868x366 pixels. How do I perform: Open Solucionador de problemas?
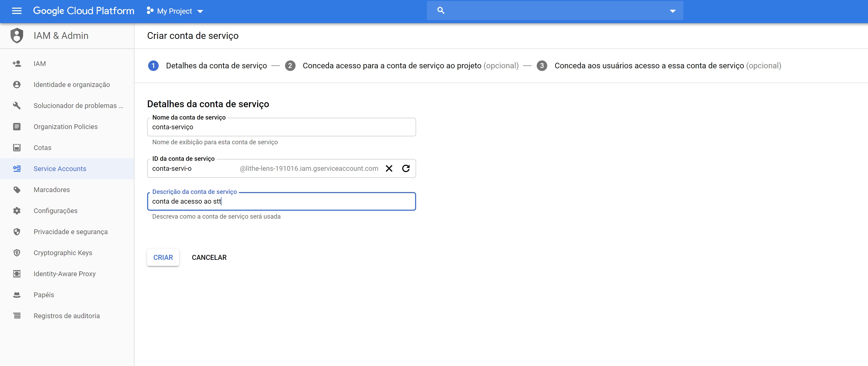click(x=67, y=105)
